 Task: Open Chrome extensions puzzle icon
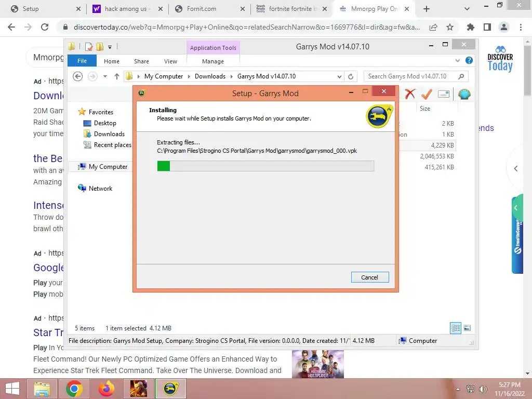[x=470, y=27]
